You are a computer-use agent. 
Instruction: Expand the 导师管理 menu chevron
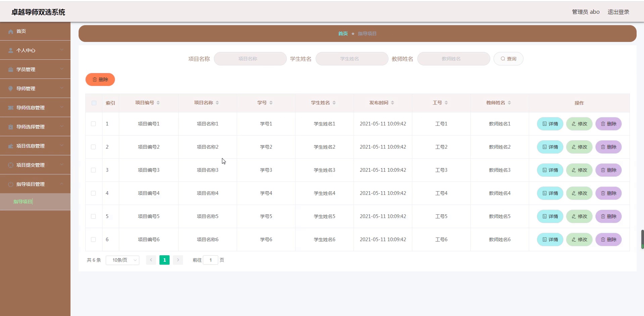pyautogui.click(x=62, y=88)
